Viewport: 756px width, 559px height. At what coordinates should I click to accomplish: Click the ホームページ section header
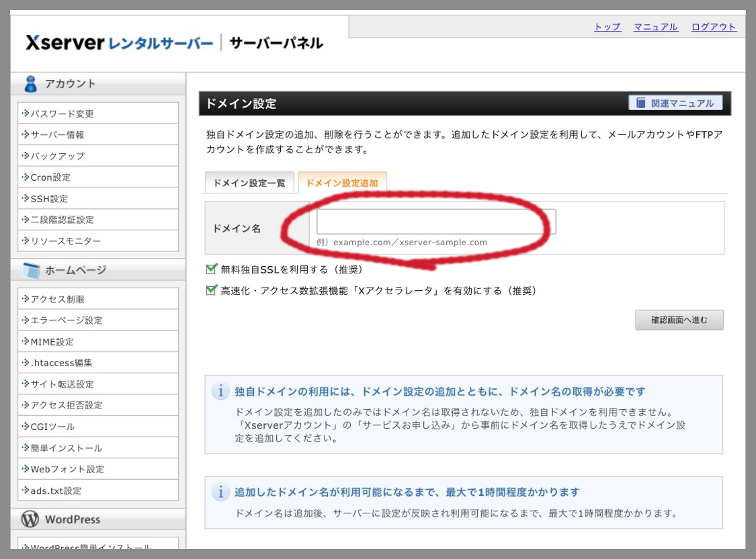[x=98, y=270]
